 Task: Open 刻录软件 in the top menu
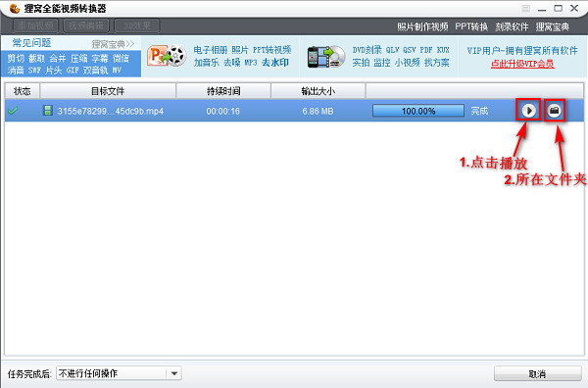coord(512,26)
